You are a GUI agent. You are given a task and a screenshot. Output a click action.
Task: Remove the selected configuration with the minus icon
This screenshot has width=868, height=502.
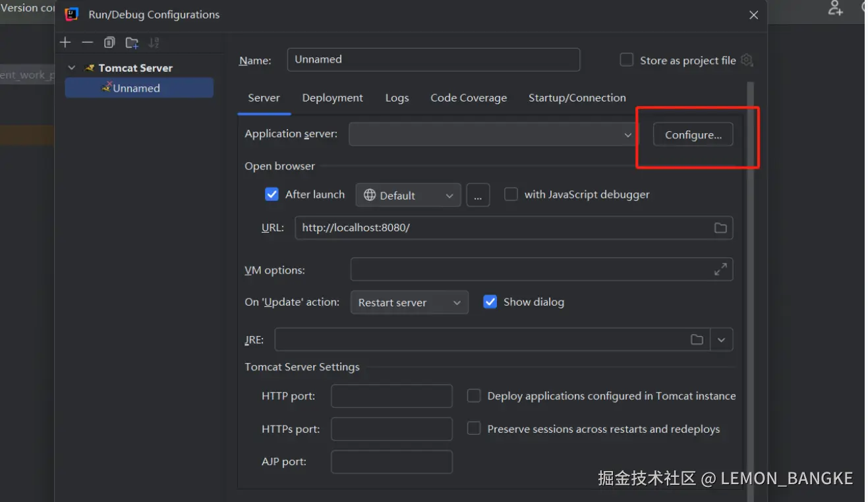click(88, 43)
